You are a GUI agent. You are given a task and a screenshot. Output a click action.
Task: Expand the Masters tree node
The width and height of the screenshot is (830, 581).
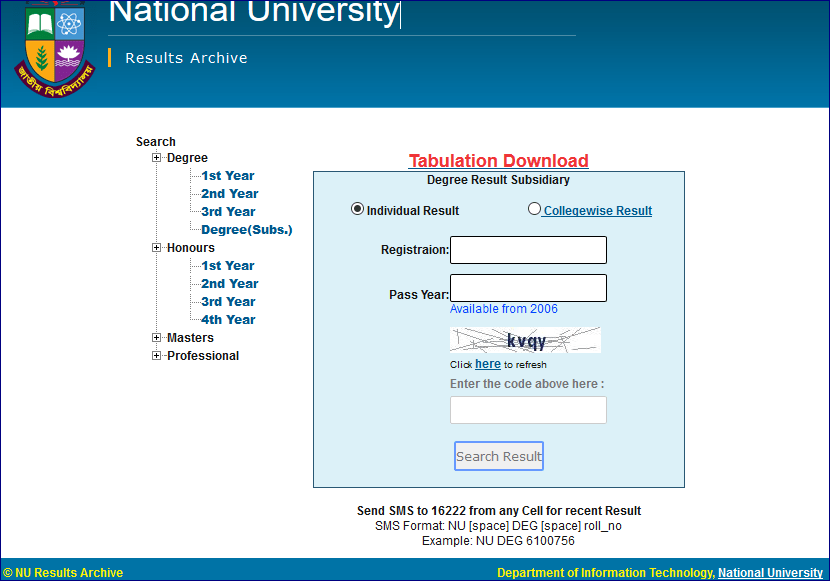pyautogui.click(x=156, y=338)
